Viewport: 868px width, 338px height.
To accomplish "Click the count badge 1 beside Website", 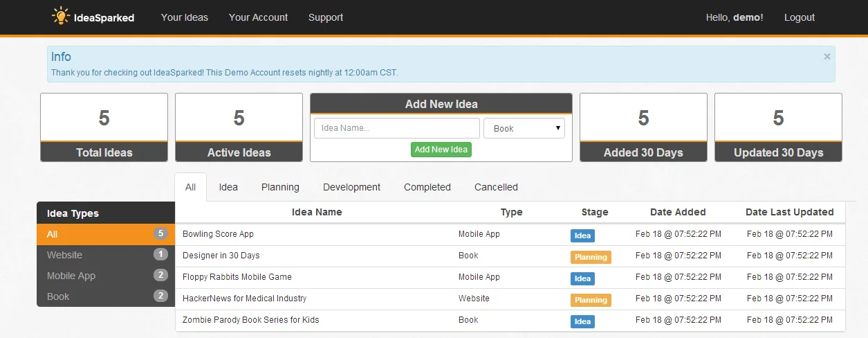I will coord(160,254).
